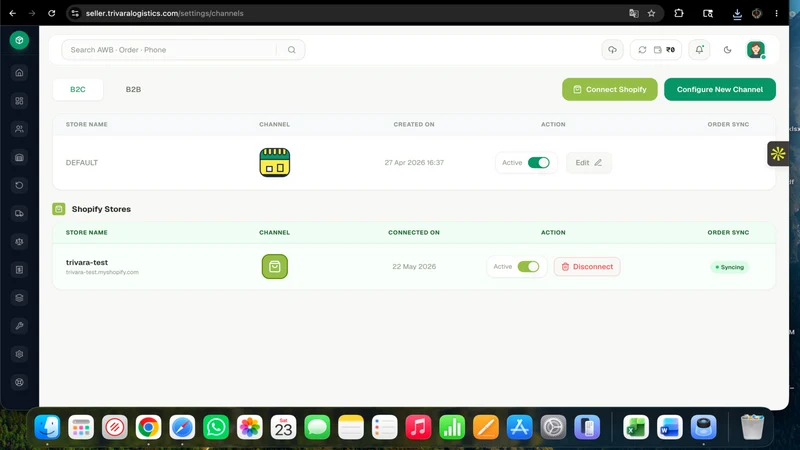This screenshot has width=800, height=450.
Task: Disable the DEFAULT store Active toggle
Action: [538, 163]
